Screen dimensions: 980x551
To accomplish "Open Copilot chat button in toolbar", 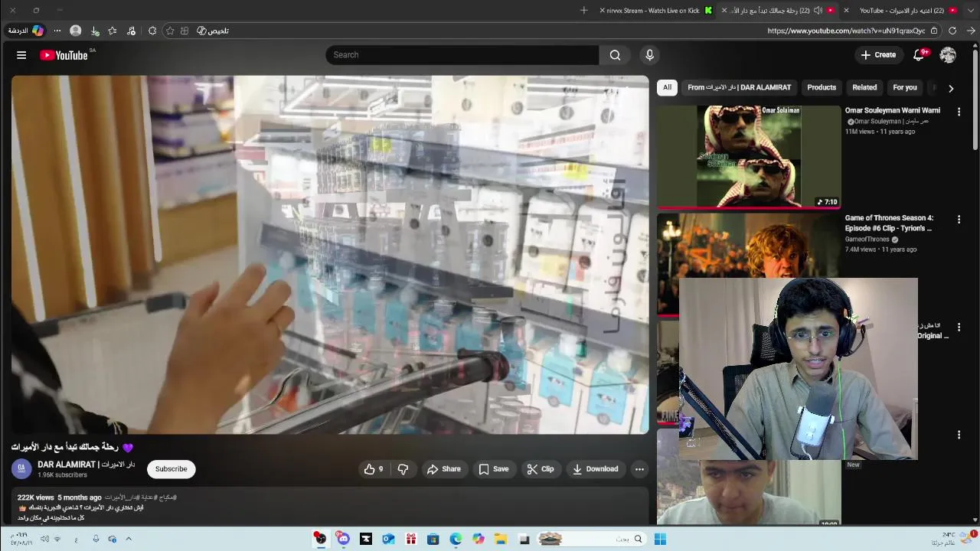I will point(28,31).
